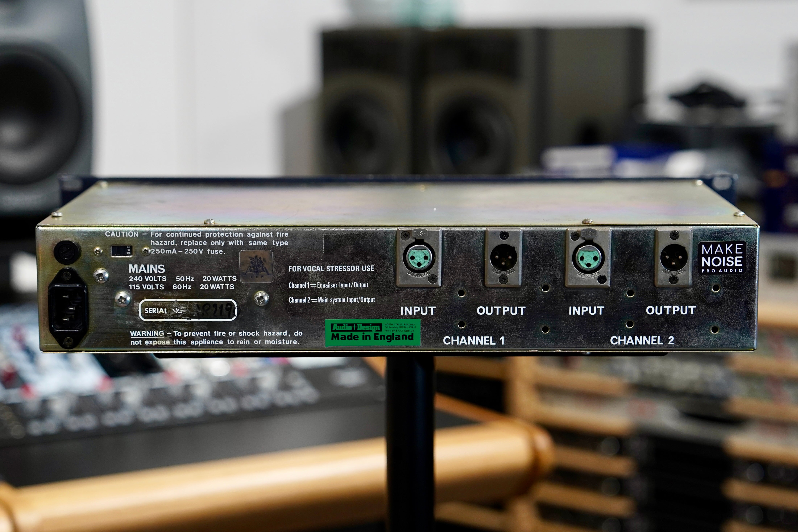The width and height of the screenshot is (798, 532).
Task: Click the '50Hz' text
Action: click(185, 279)
